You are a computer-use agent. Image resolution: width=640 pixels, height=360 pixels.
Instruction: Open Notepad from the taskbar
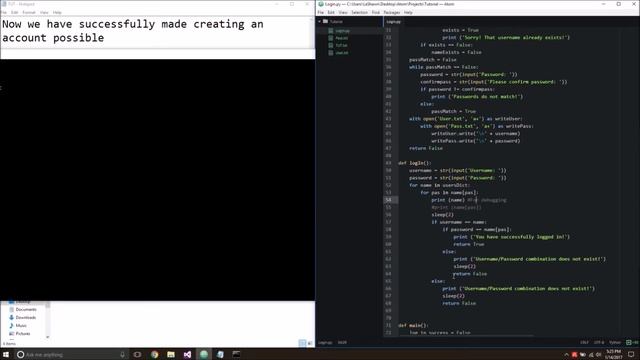tap(220, 355)
